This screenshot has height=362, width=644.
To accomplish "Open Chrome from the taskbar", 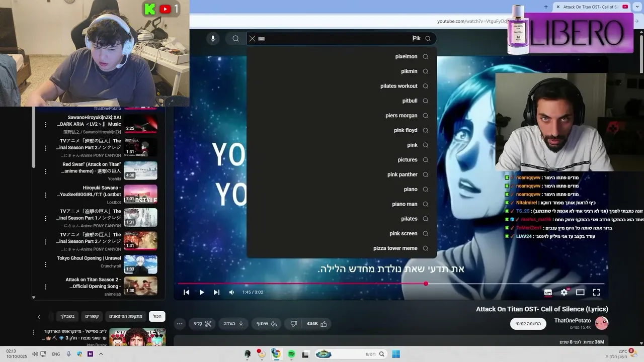I will point(276,354).
